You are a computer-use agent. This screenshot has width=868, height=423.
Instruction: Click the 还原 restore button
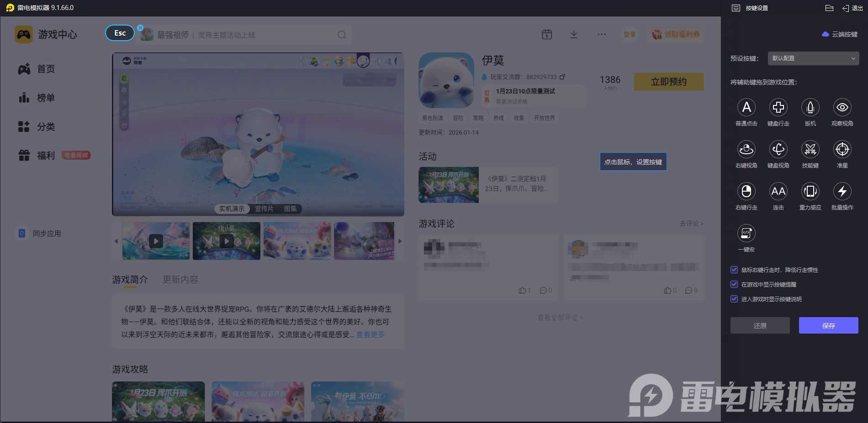(x=760, y=325)
